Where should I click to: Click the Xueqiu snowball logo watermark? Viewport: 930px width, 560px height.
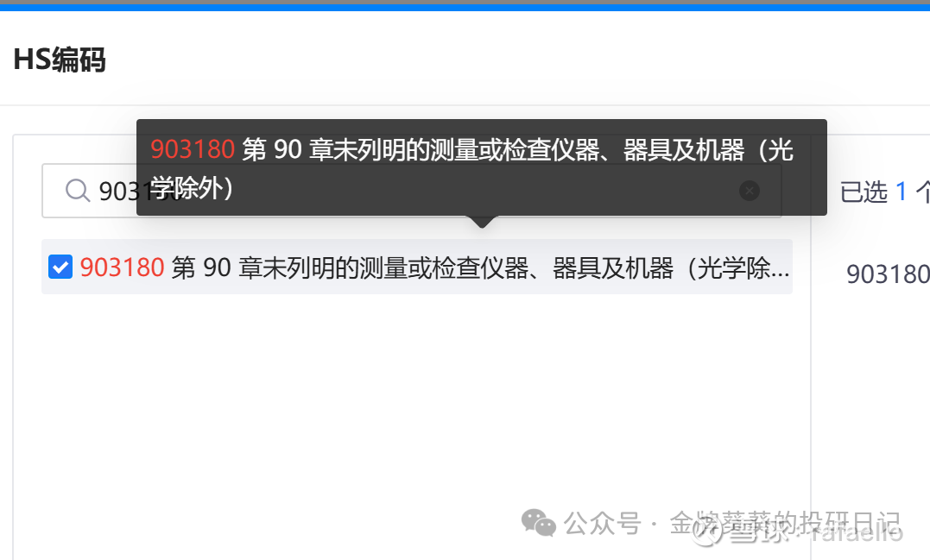[707, 531]
